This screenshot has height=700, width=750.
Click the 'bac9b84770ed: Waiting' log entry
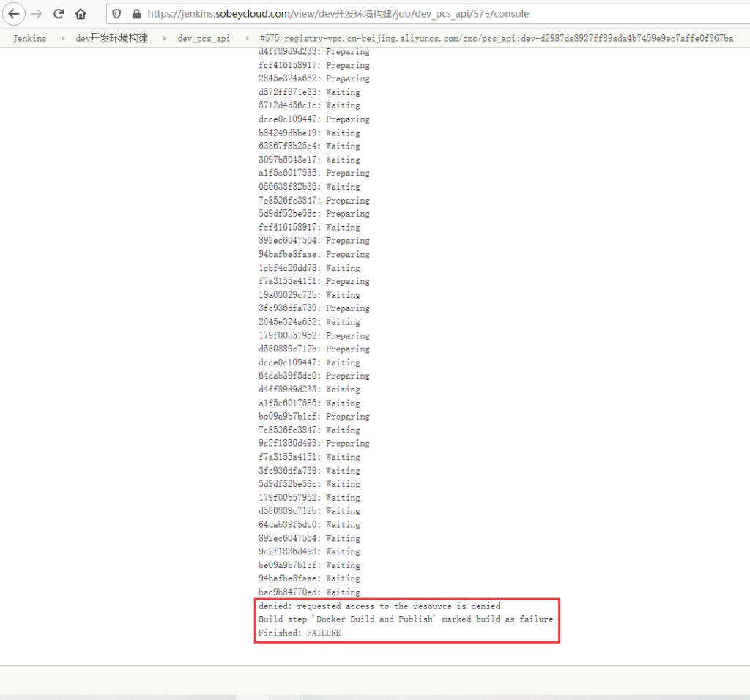[x=308, y=592]
